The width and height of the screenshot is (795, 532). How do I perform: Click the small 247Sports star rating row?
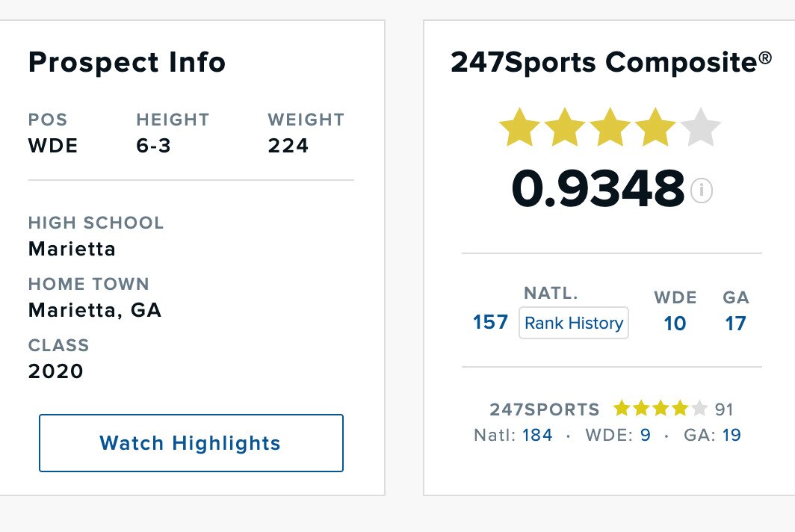(x=660, y=409)
